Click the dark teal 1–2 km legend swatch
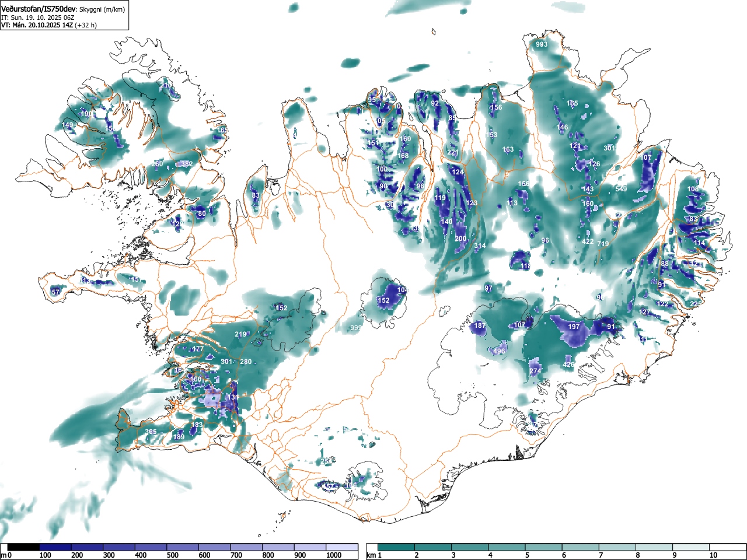The width and height of the screenshot is (747, 560). [x=397, y=547]
